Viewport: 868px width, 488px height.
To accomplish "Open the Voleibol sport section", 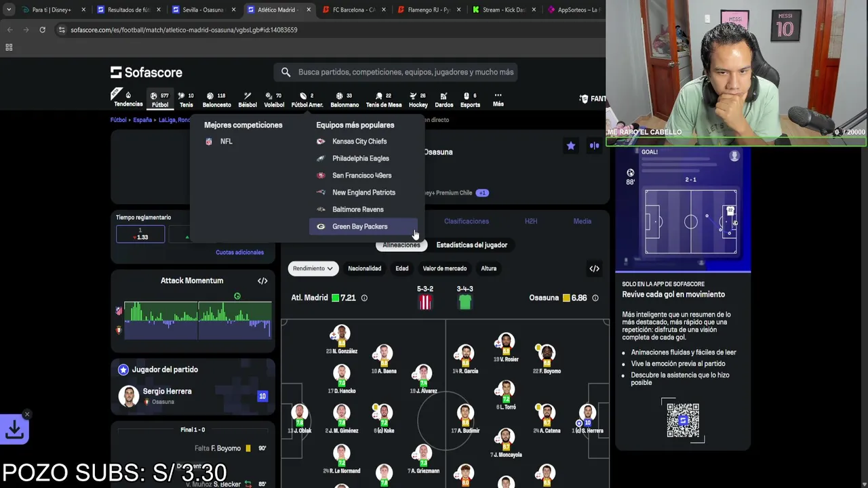I will [x=273, y=99].
